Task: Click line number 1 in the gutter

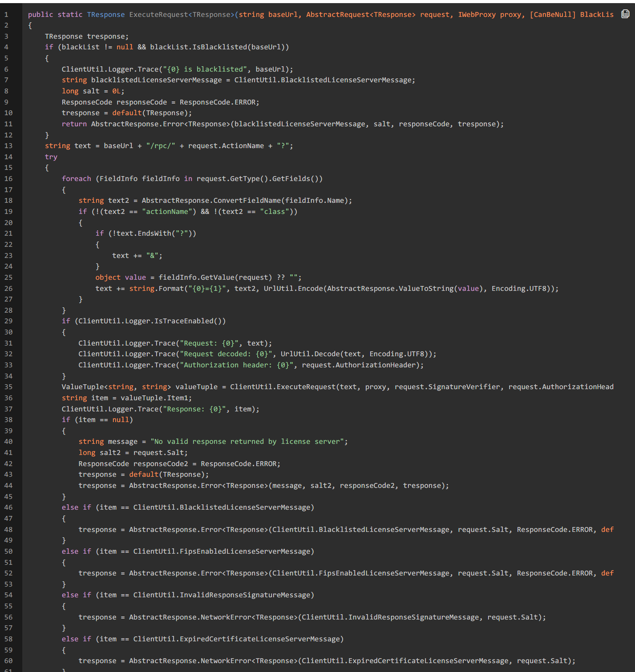Action: [x=6, y=15]
